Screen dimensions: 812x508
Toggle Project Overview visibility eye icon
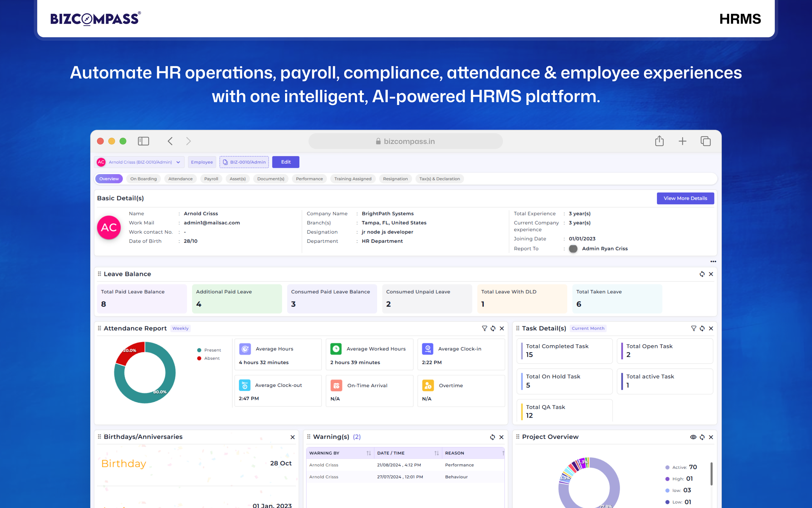coord(693,437)
